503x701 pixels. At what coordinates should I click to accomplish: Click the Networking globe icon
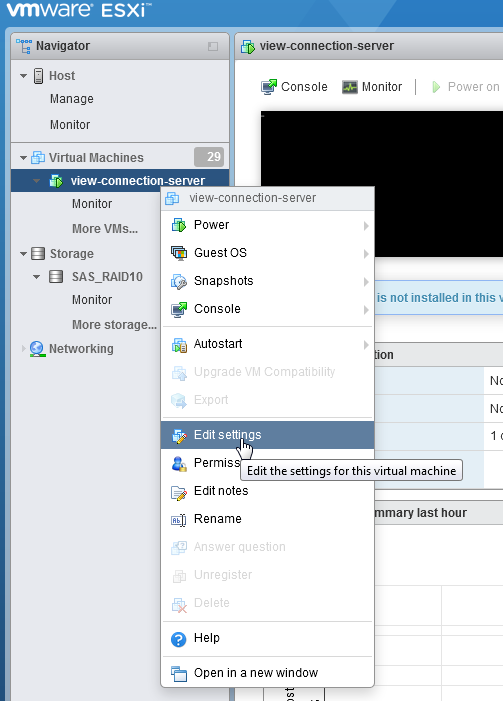pyautogui.click(x=37, y=349)
